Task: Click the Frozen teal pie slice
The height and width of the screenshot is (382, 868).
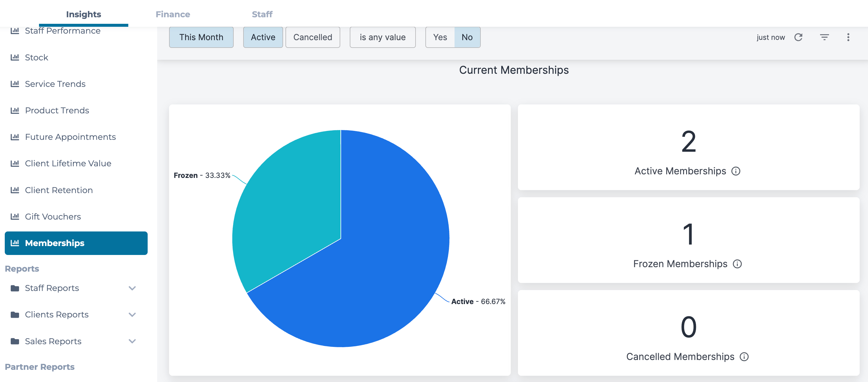Action: click(290, 209)
